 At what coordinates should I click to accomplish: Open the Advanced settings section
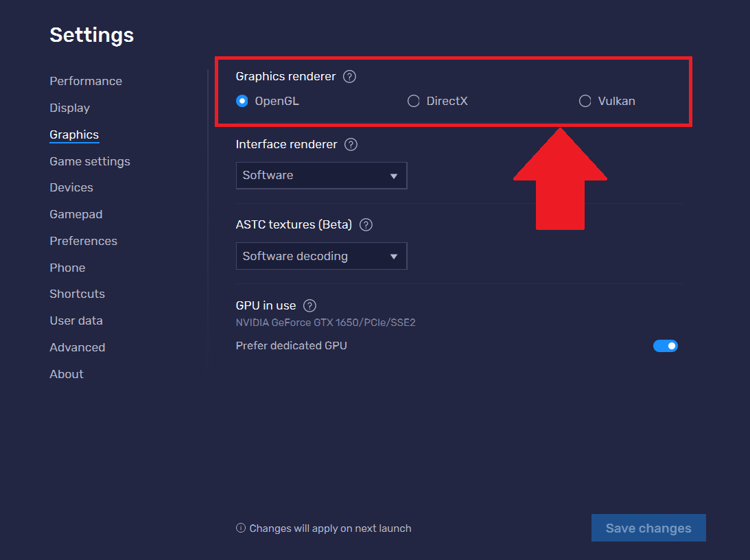77,347
